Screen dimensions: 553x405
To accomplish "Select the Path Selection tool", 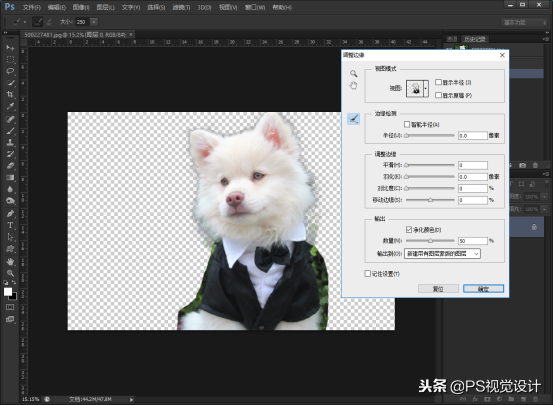I will (10, 237).
